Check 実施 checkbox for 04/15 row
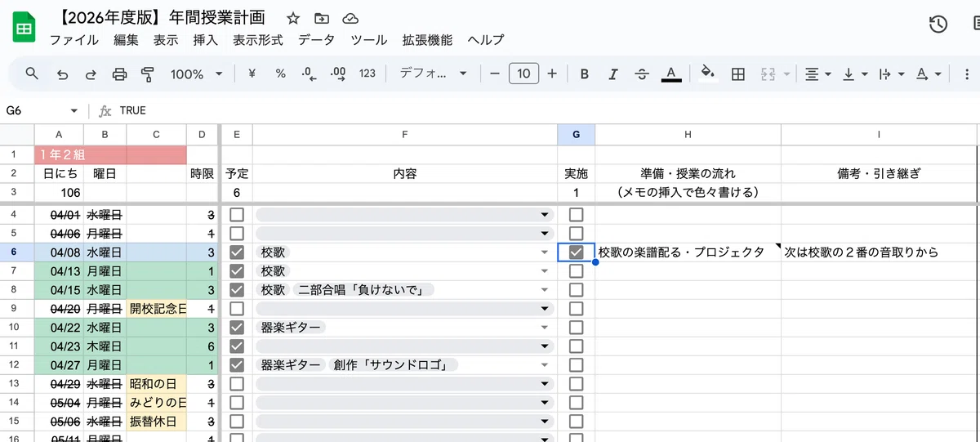The image size is (980, 442). click(577, 290)
